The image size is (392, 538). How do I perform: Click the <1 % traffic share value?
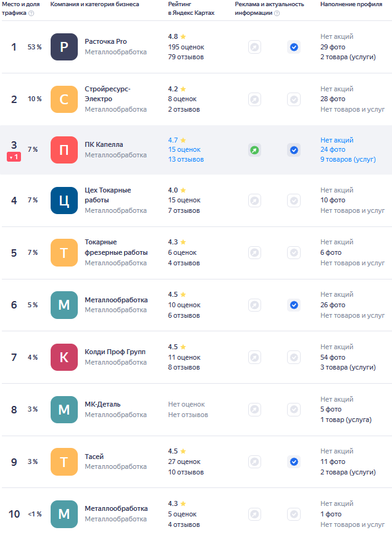tap(35, 514)
